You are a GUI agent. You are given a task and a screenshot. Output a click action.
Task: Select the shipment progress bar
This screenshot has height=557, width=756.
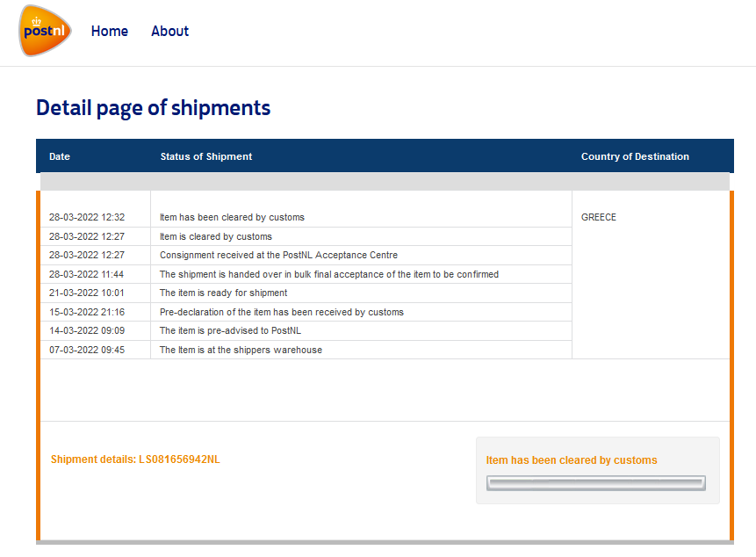click(596, 482)
